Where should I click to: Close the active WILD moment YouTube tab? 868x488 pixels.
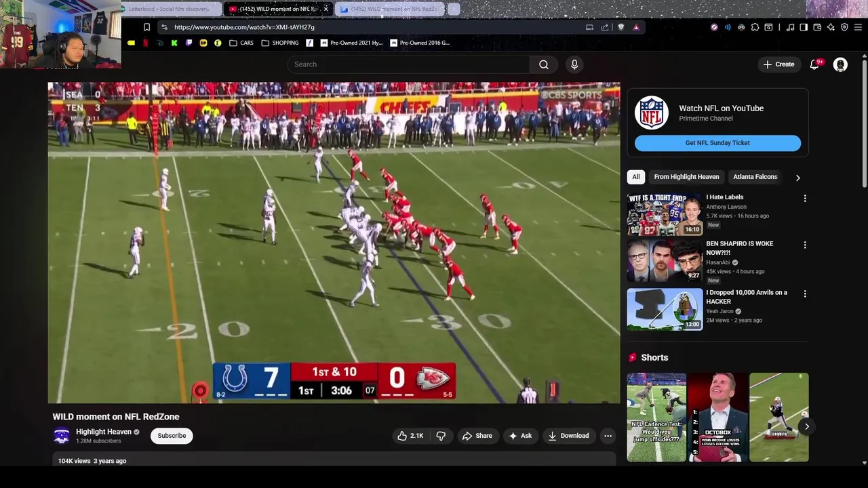[325, 9]
